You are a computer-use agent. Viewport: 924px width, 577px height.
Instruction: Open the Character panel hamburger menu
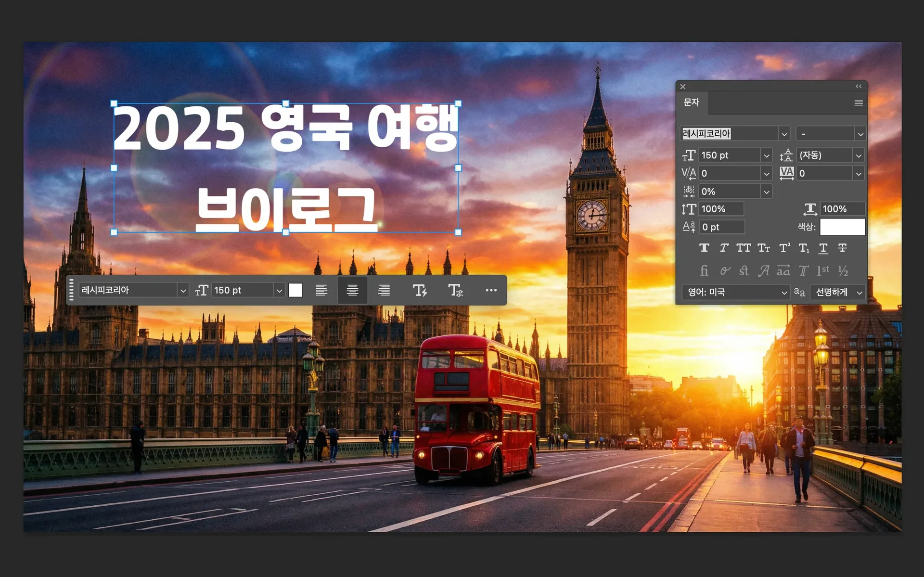[859, 103]
